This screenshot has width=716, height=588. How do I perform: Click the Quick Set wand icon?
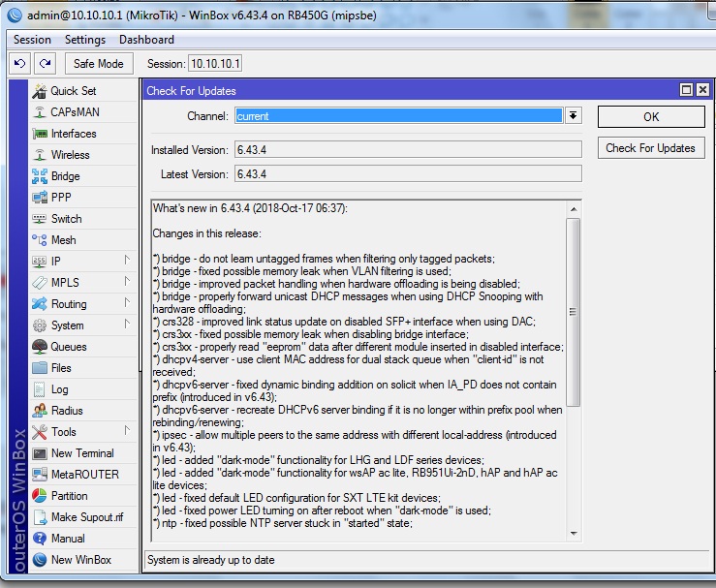pyautogui.click(x=40, y=91)
